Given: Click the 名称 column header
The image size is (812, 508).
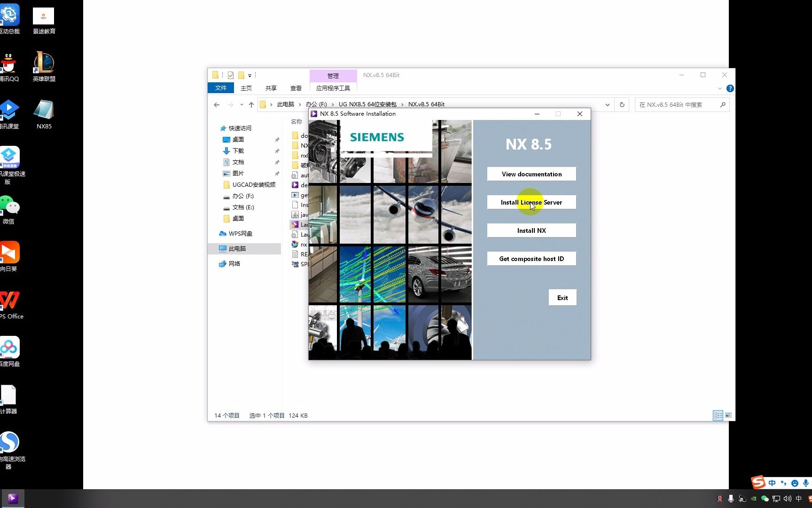Looking at the screenshot, I should click(297, 121).
